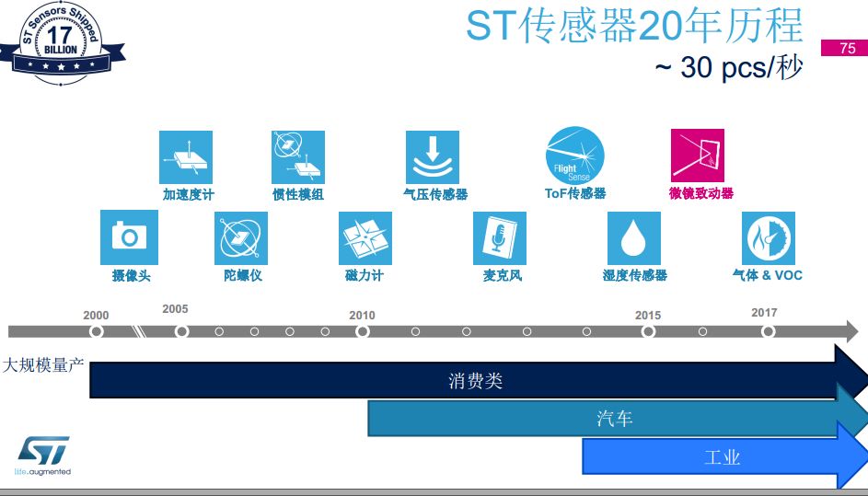Select the label text 湿度传感器
Viewport: 868px width, 496px height.
(x=634, y=275)
